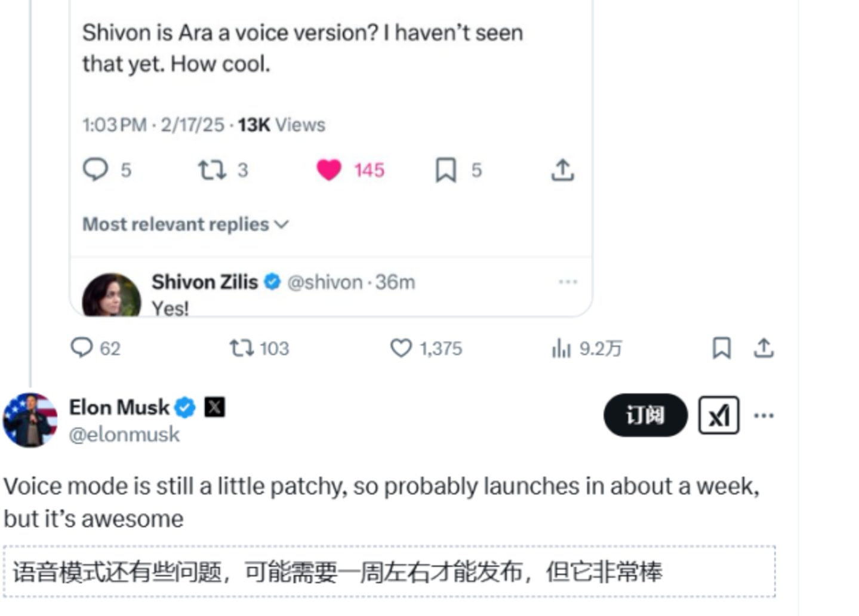The height and width of the screenshot is (616, 859).
Task: View analytics showing 9.2万 views
Action: click(x=561, y=347)
